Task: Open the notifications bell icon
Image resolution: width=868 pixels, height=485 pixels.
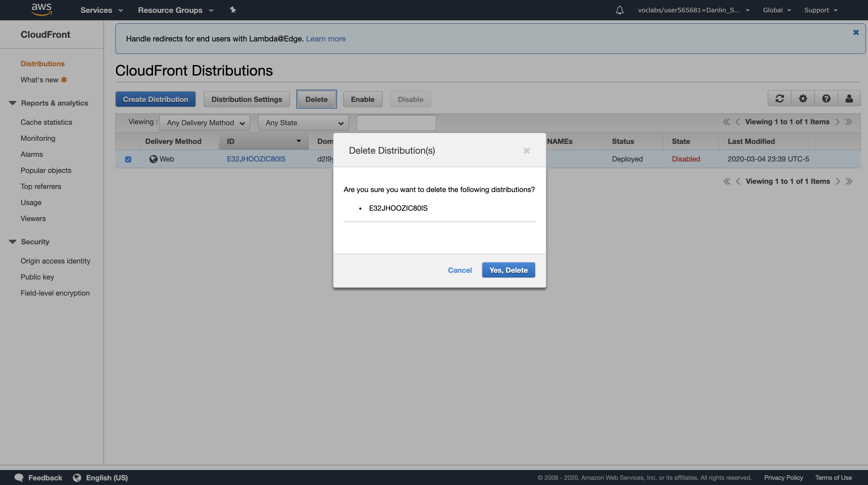Action: click(x=619, y=10)
